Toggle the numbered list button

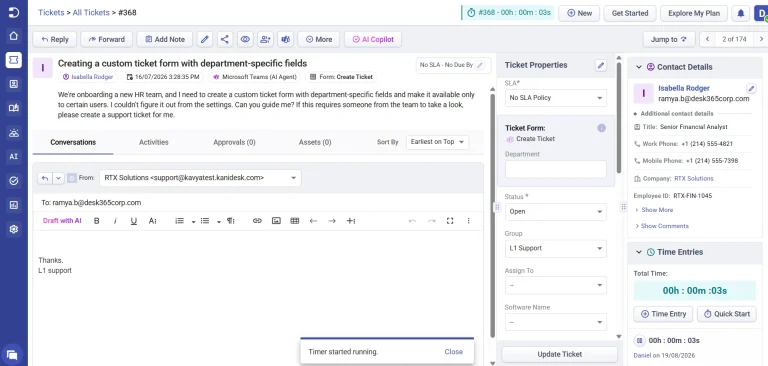(180, 221)
